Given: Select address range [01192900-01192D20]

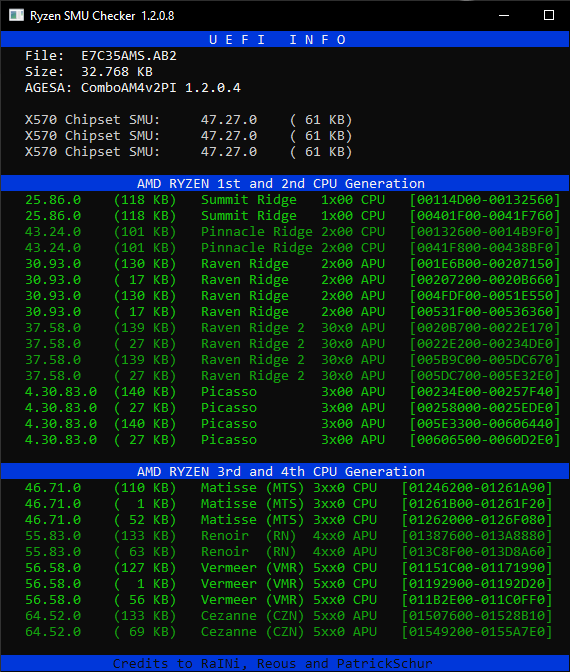Looking at the screenshot, I should click(477, 584).
